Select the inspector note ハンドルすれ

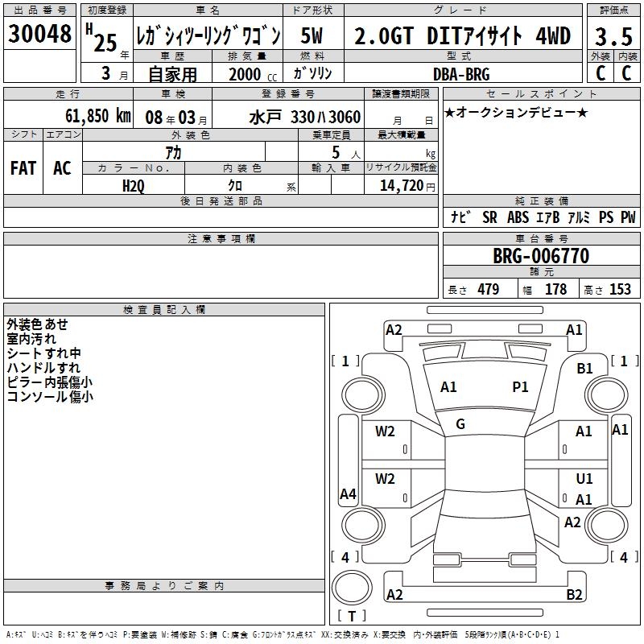tap(43, 367)
